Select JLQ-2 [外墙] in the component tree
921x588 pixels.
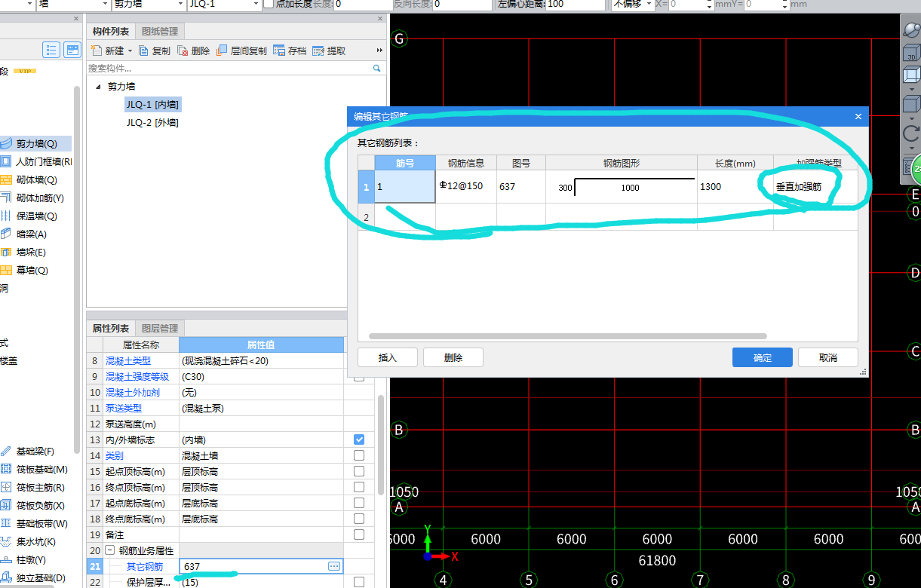(152, 123)
